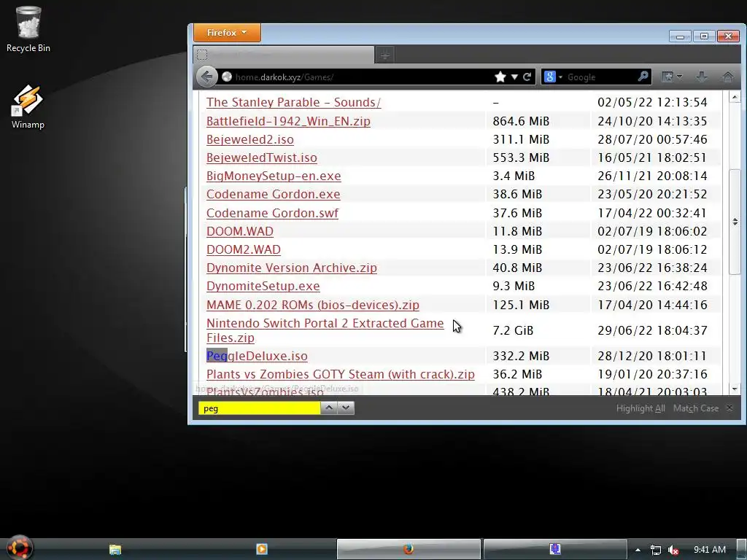Open the Bejeweled2.iso link

(250, 139)
